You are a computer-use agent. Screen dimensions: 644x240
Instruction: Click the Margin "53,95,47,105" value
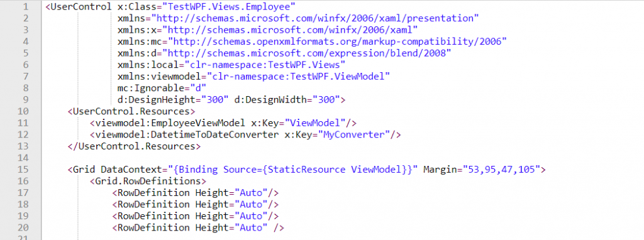(x=501, y=170)
